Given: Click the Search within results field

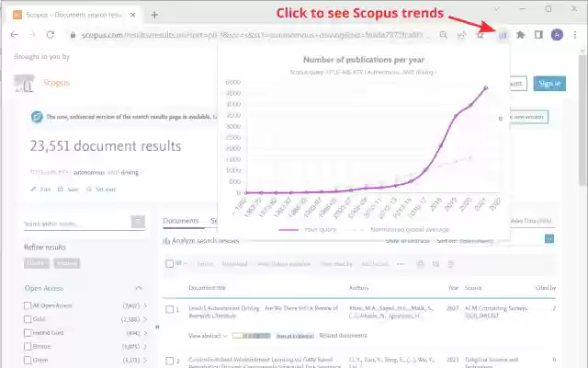Looking at the screenshot, I should [77, 224].
